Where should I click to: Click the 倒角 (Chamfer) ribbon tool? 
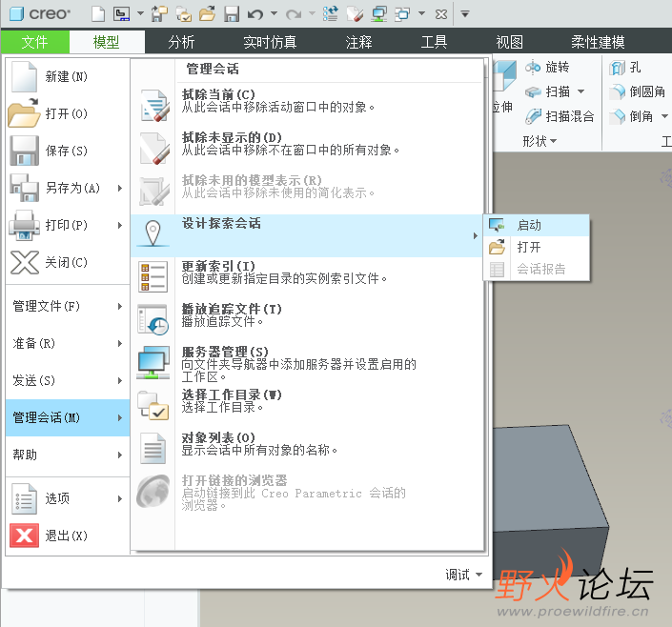[631, 116]
